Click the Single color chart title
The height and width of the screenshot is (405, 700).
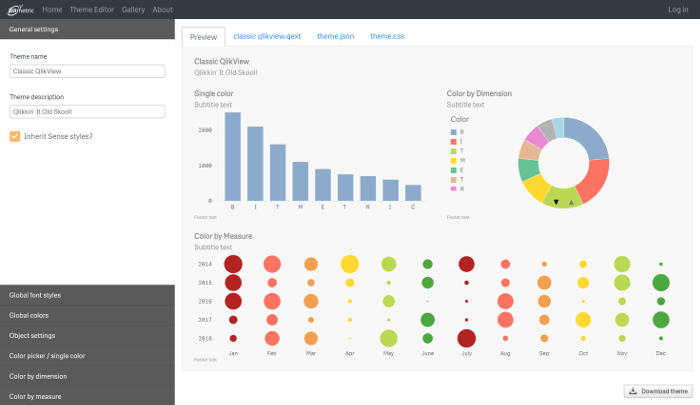click(213, 93)
